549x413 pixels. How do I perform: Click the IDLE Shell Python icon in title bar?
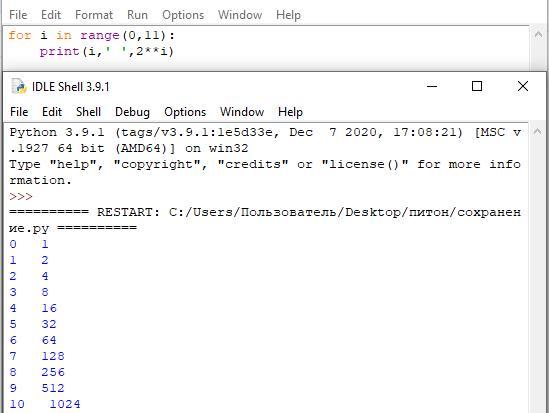coord(19,86)
